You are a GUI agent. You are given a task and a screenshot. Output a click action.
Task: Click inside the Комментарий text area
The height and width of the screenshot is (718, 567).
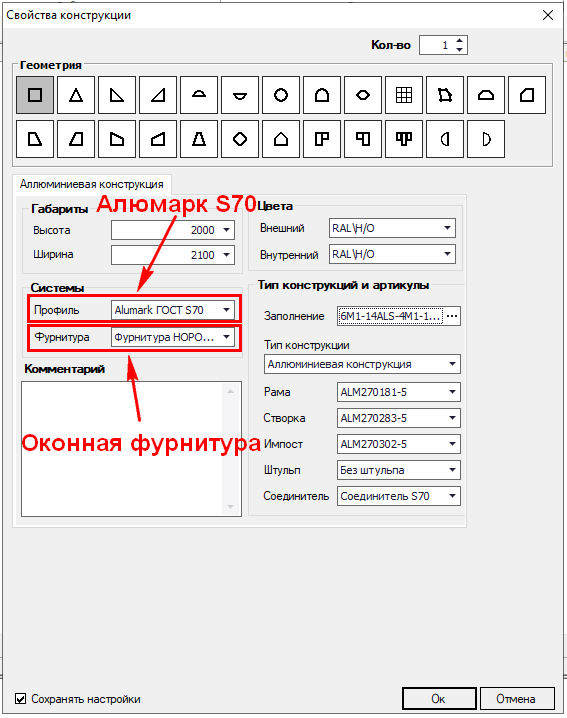coord(122,449)
